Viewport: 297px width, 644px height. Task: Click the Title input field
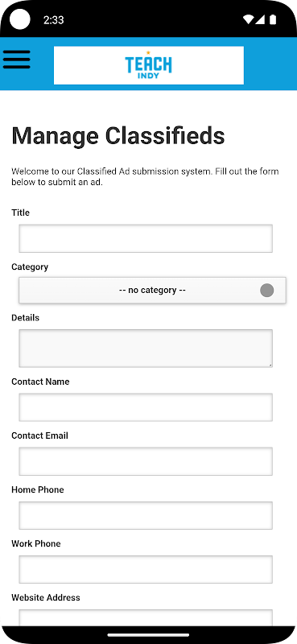point(146,238)
